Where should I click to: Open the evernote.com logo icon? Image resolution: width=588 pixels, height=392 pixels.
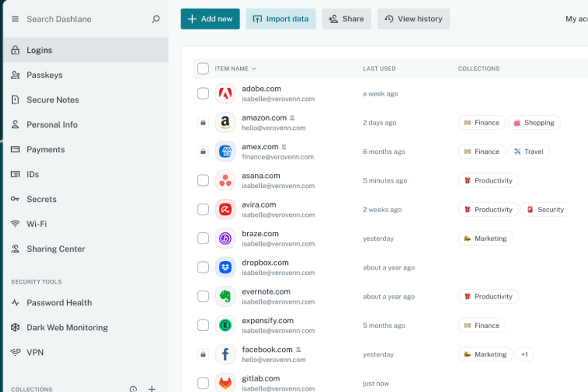click(225, 296)
